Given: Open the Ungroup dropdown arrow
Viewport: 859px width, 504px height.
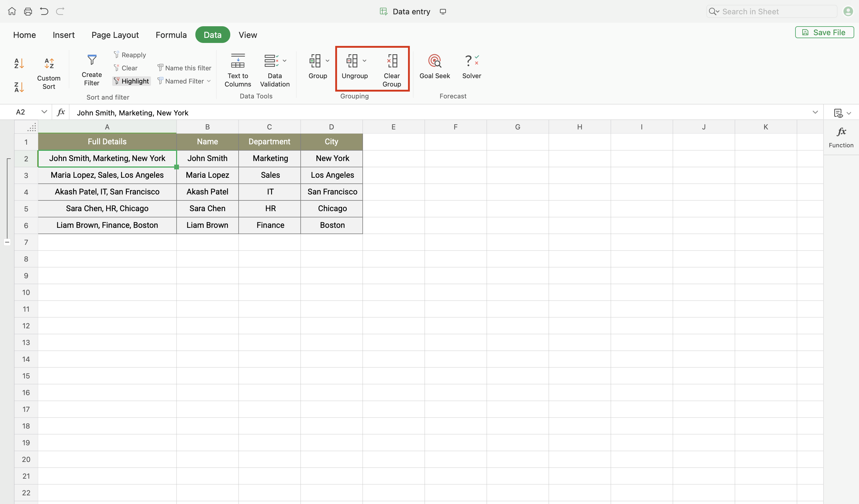Looking at the screenshot, I should click(x=364, y=61).
